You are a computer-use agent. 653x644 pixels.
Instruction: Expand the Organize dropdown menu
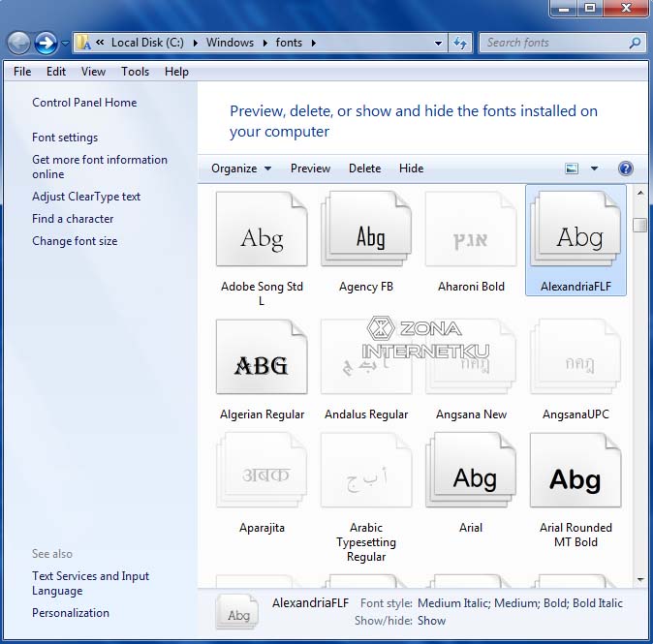pos(241,169)
